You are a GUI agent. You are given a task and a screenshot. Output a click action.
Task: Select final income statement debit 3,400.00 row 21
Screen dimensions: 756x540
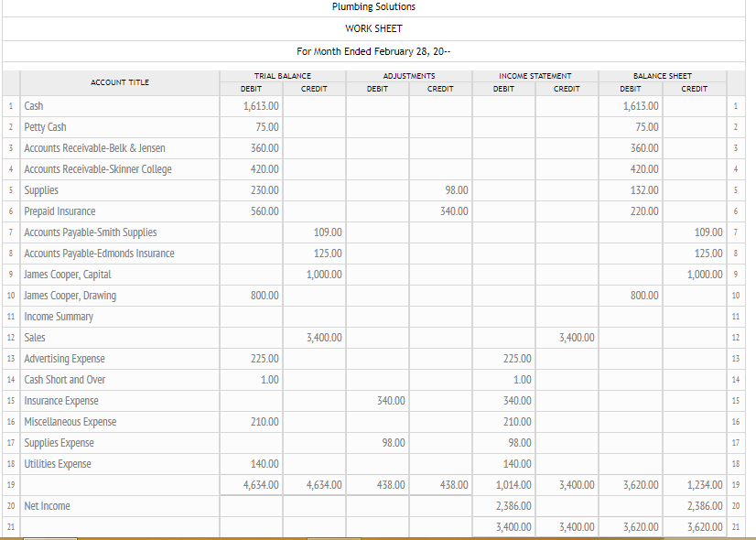pyautogui.click(x=503, y=527)
